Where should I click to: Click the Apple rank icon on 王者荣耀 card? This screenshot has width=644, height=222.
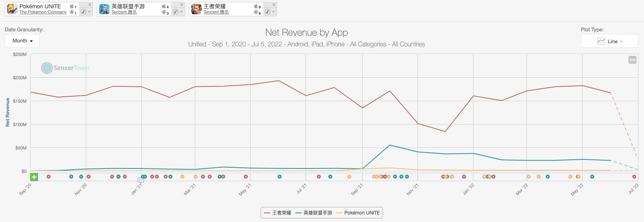click(256, 6)
